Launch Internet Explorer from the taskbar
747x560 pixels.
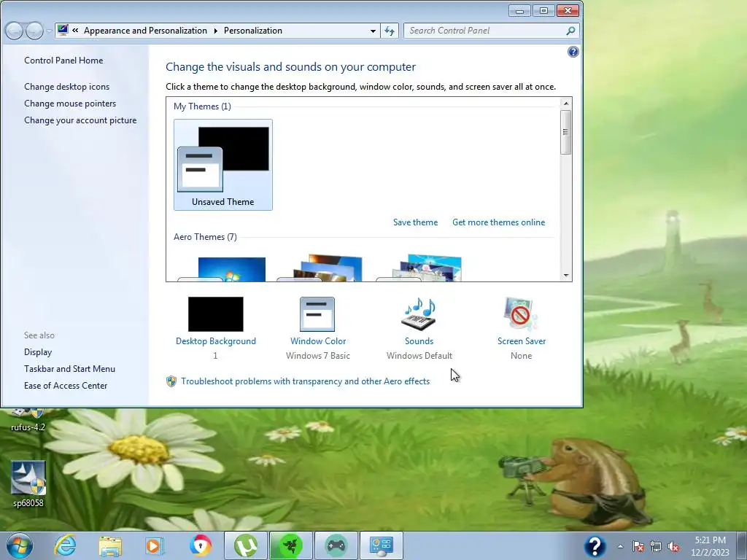tap(65, 545)
